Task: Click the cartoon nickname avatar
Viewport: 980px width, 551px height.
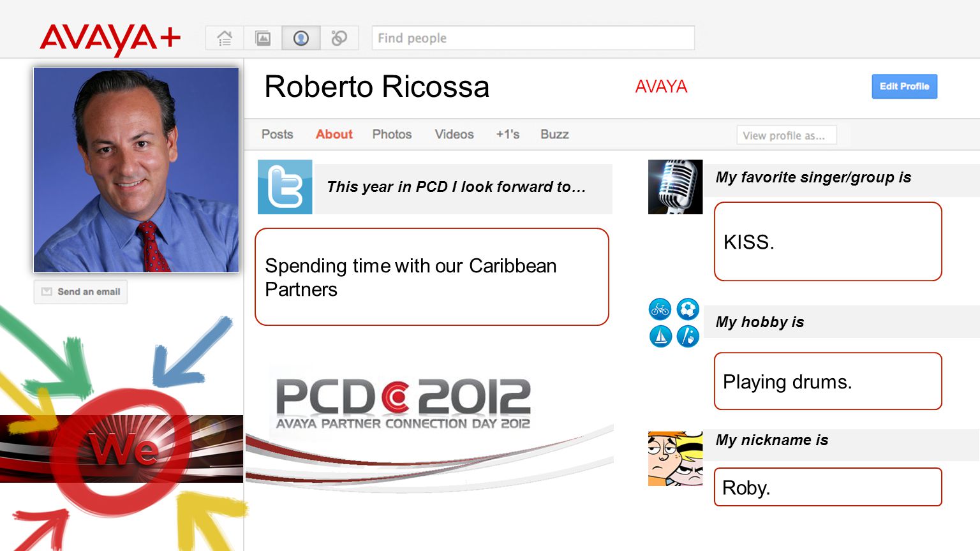Action: click(x=675, y=459)
